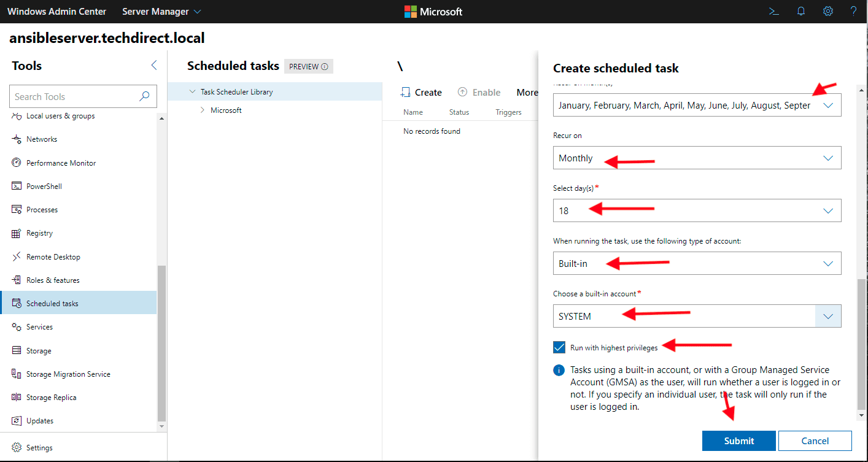Collapse the Tools pane with arrow icon

click(153, 66)
